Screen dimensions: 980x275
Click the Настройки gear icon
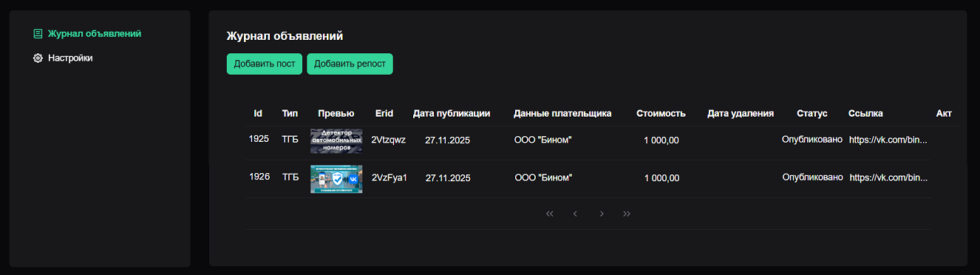[38, 58]
